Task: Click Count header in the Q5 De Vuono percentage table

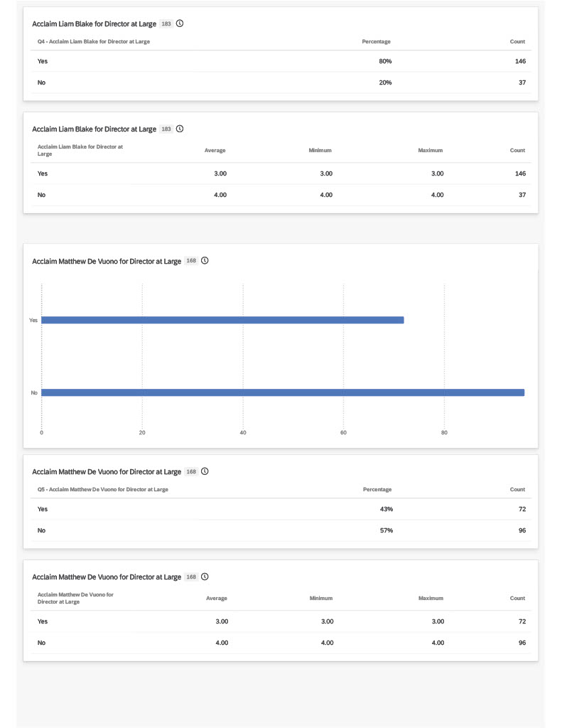Action: (x=517, y=489)
